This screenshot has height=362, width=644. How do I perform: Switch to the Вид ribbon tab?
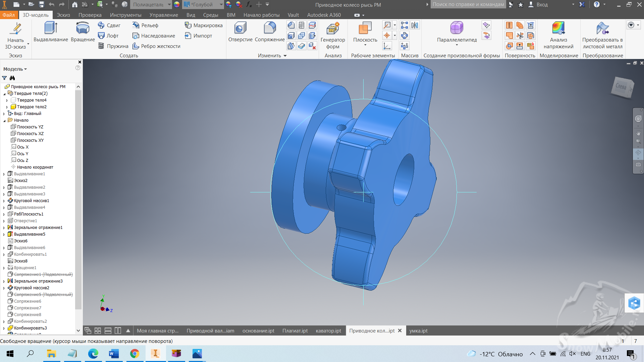tap(191, 15)
